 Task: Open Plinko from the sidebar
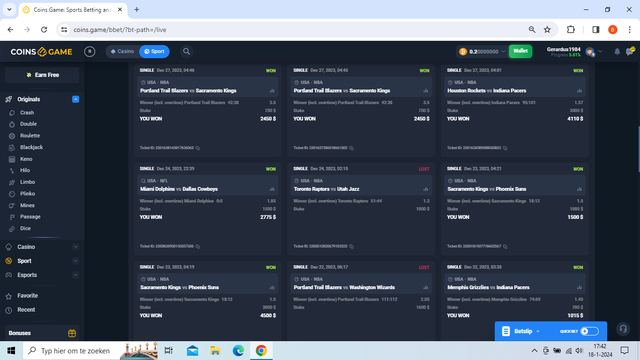pos(27,194)
